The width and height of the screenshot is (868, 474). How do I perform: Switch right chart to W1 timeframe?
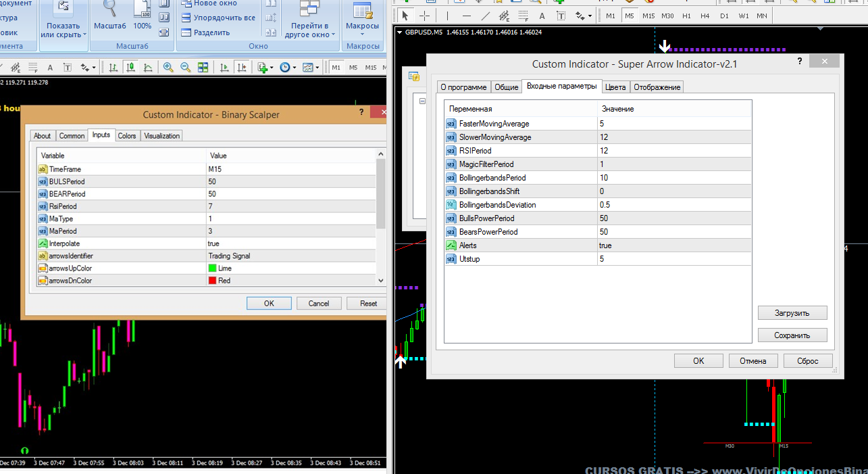tap(743, 16)
